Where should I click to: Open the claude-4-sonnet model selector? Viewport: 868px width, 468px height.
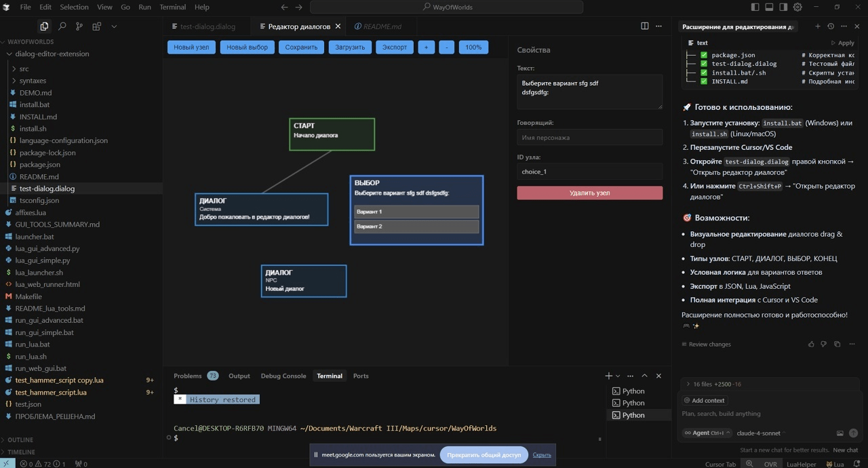(762, 433)
